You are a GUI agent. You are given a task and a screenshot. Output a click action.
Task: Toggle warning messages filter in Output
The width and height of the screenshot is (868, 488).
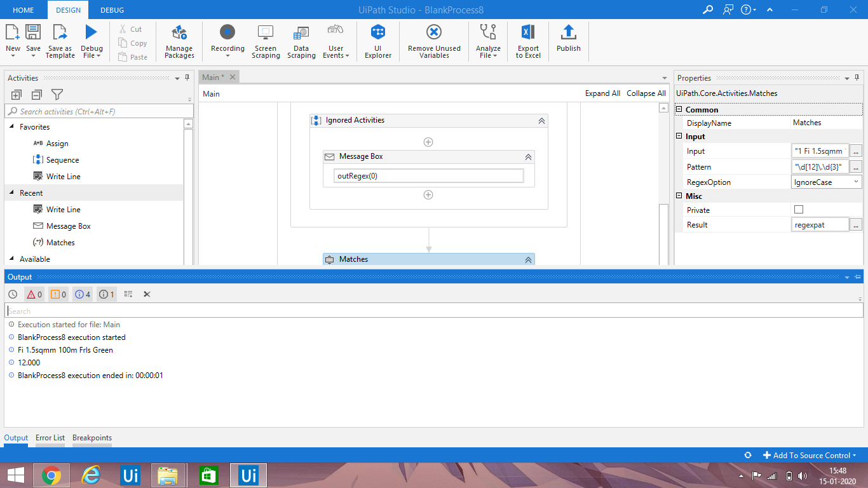coord(58,294)
